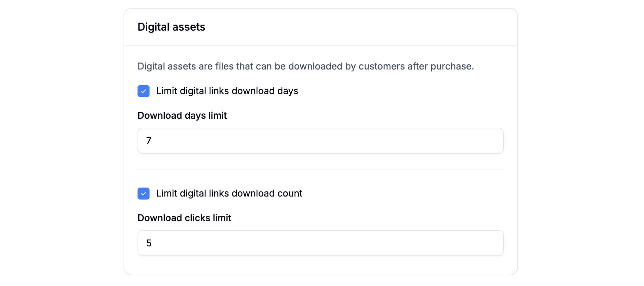Select the number 5 in the clicks field
644x286 pixels.
(149, 243)
